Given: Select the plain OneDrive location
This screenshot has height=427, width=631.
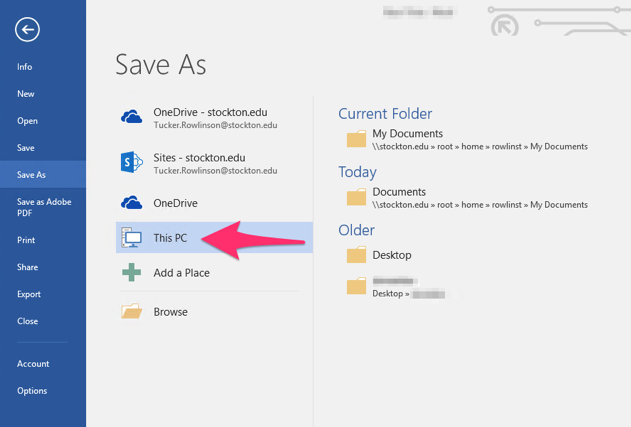Looking at the screenshot, I should point(214,203).
